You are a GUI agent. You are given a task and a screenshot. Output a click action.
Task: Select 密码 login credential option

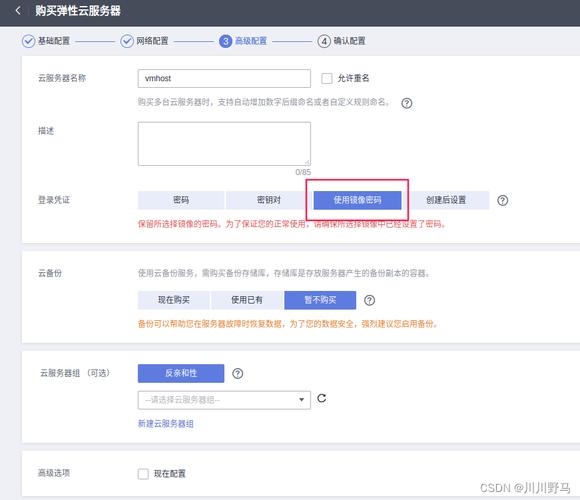point(181,200)
